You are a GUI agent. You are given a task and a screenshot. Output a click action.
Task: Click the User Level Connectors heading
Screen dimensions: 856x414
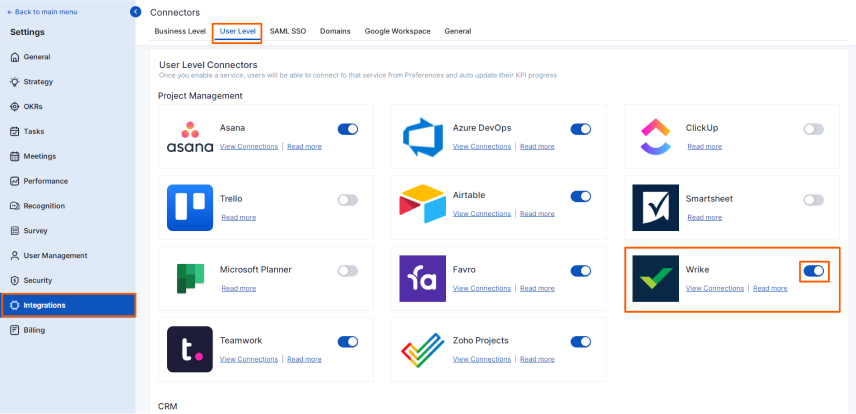208,65
